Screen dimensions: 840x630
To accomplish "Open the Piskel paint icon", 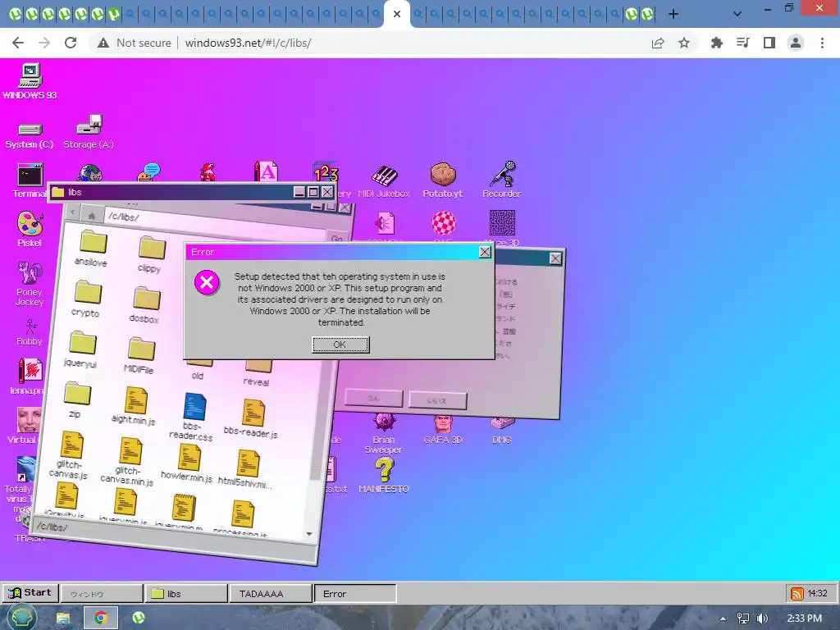I will (x=30, y=229).
